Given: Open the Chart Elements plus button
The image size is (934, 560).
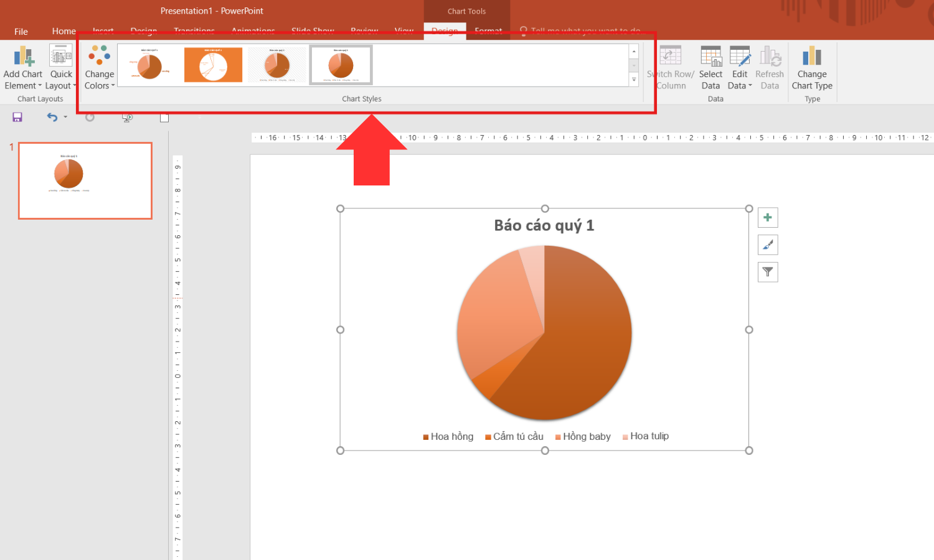Looking at the screenshot, I should (x=768, y=218).
